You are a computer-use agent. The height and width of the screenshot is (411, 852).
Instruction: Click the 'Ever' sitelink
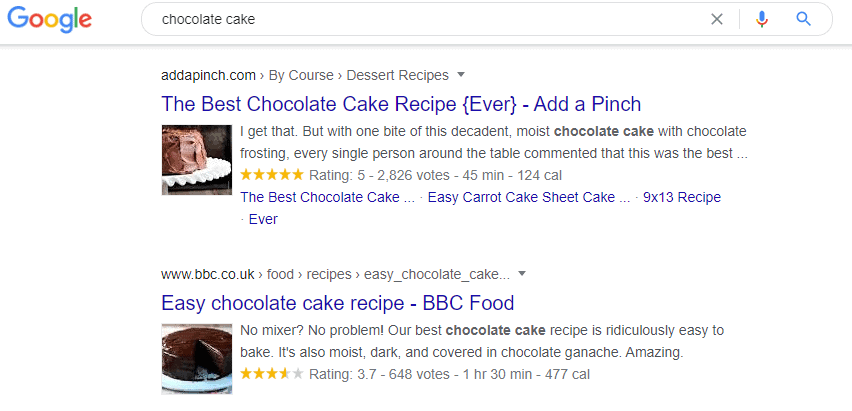tap(263, 220)
